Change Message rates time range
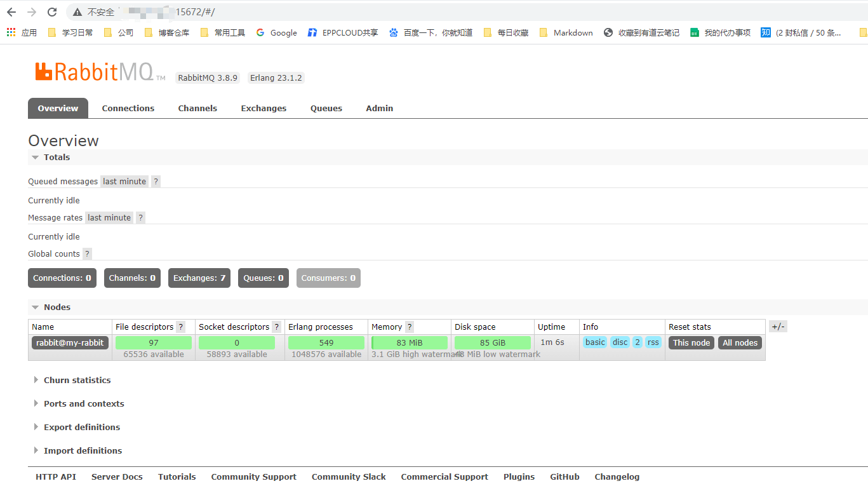Screen dimensions: 868x500 [x=109, y=217]
